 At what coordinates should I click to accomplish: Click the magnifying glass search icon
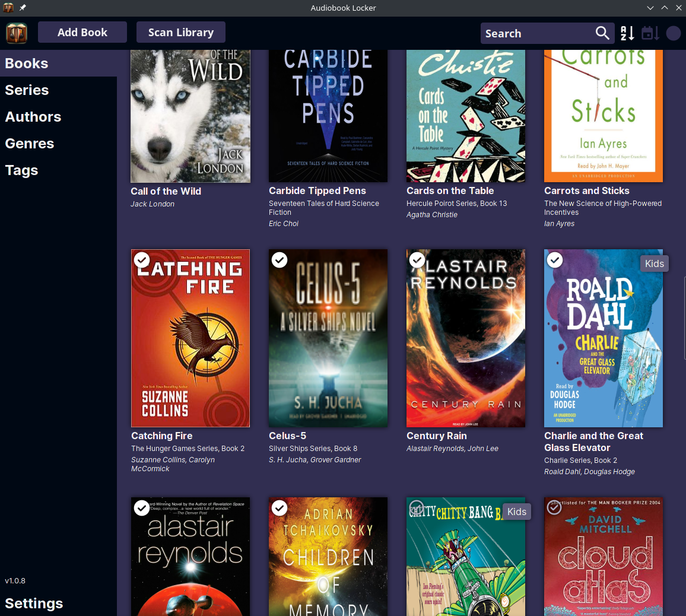click(x=602, y=33)
